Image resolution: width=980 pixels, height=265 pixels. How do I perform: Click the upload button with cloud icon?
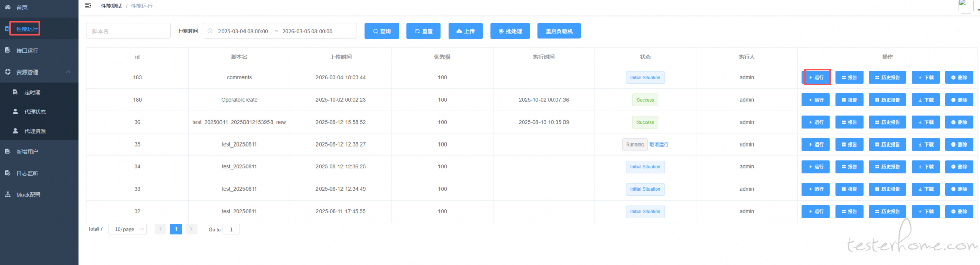click(x=465, y=31)
